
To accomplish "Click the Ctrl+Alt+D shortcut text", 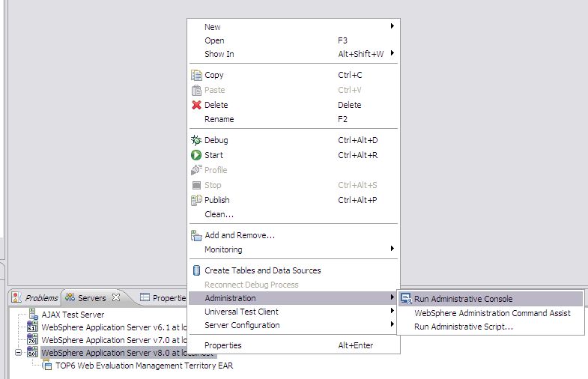I will click(x=358, y=140).
